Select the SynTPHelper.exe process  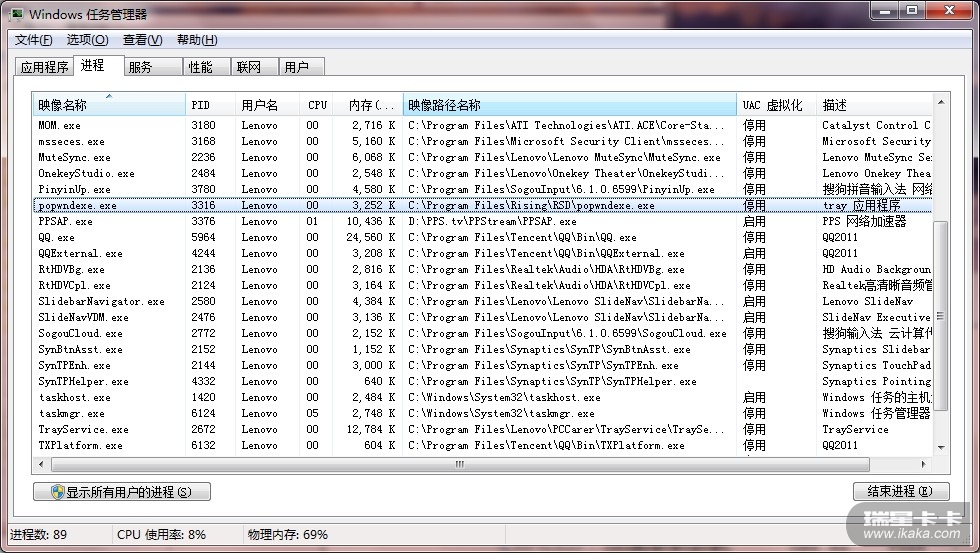coord(482,381)
